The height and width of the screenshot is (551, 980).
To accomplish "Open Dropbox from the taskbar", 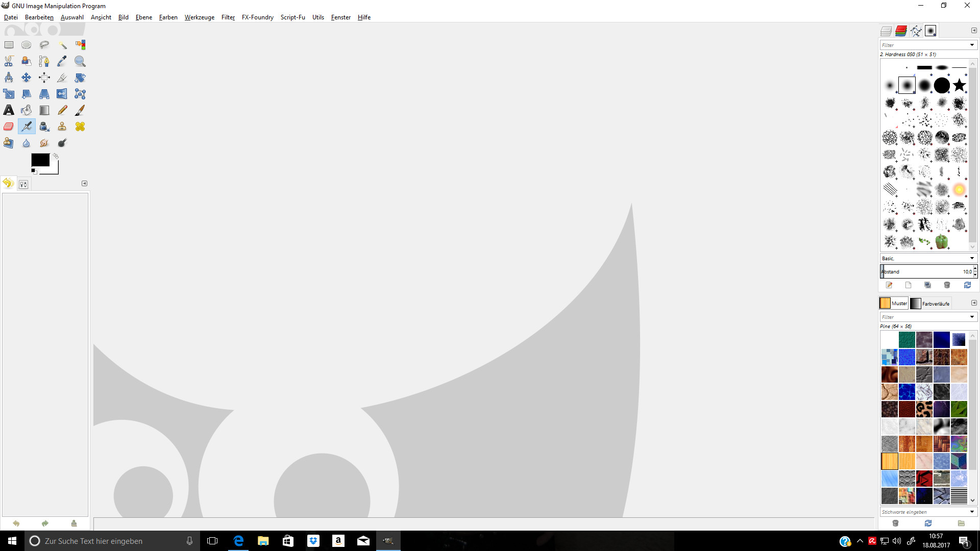I will [x=313, y=541].
